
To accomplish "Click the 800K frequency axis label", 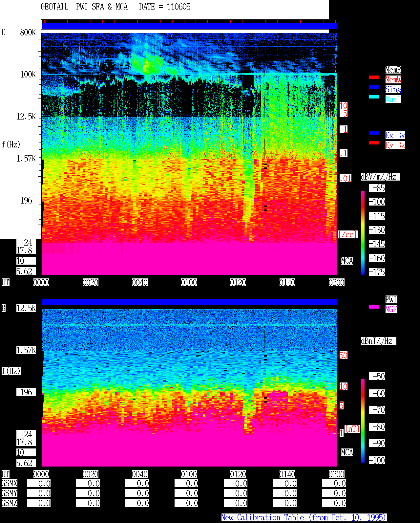I will pyautogui.click(x=28, y=32).
